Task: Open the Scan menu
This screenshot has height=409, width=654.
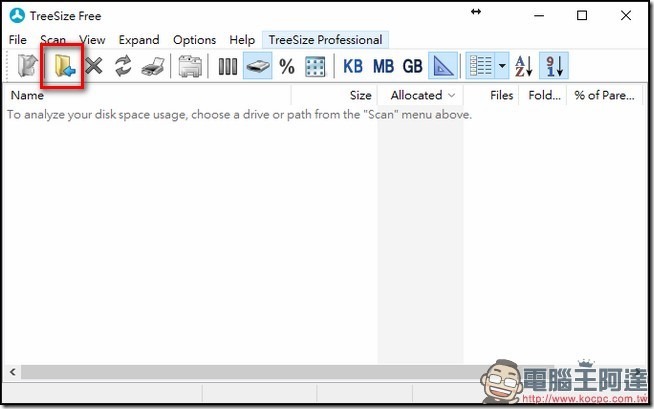Action: [53, 40]
